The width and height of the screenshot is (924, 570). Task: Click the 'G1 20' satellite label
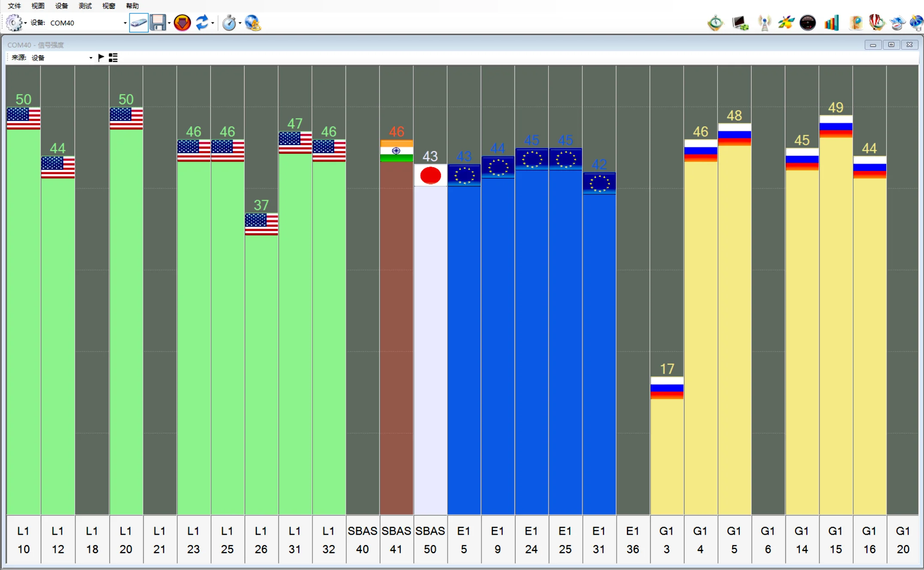[x=903, y=540]
